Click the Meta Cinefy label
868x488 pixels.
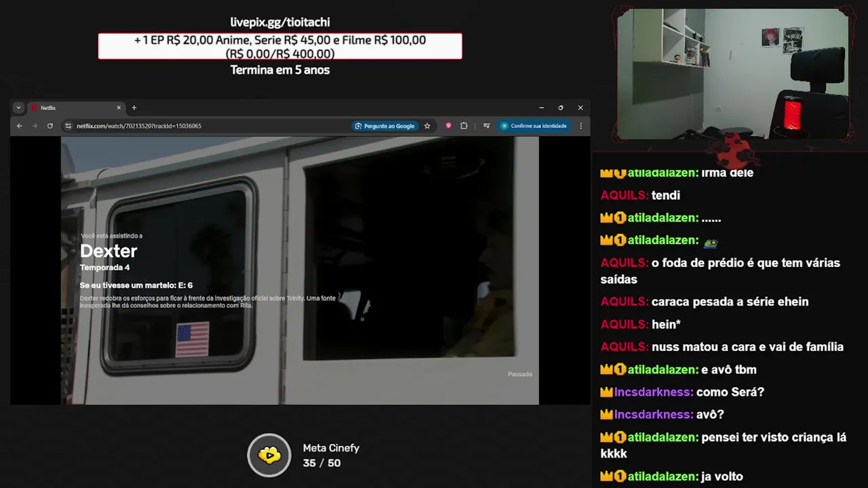331,448
